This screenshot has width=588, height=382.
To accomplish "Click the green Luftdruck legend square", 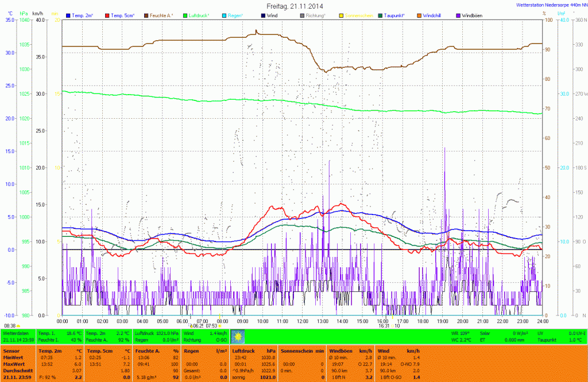I will coord(185,15).
